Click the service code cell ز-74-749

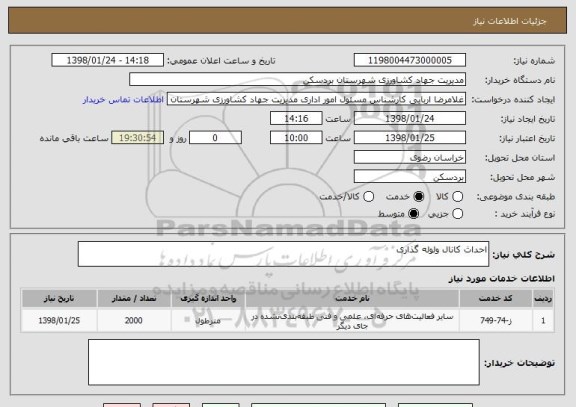(x=496, y=321)
